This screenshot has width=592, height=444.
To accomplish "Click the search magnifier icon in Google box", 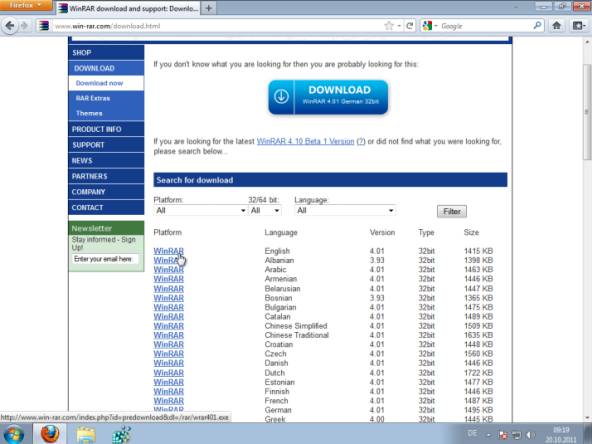I will point(537,26).
